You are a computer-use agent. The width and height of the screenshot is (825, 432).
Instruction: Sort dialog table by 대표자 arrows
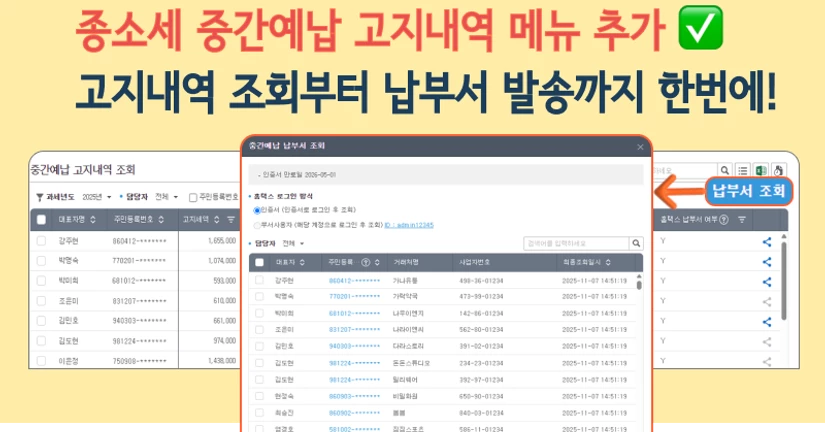(302, 262)
